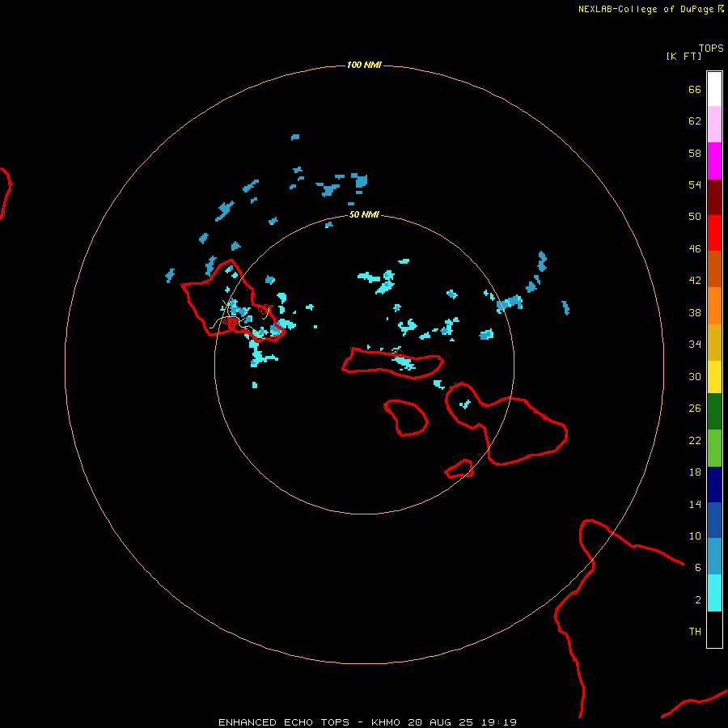Click the legend value 42
Screen dimensions: 728x728
[695, 281]
